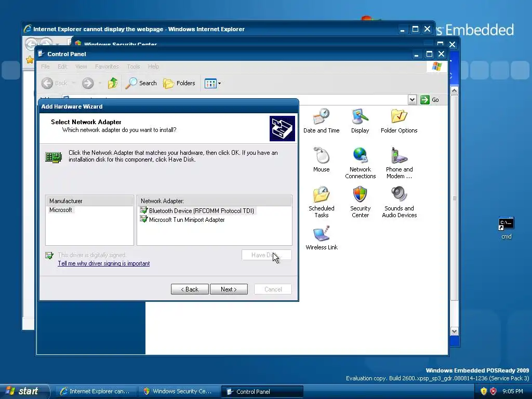Open the Tools menu

134,66
